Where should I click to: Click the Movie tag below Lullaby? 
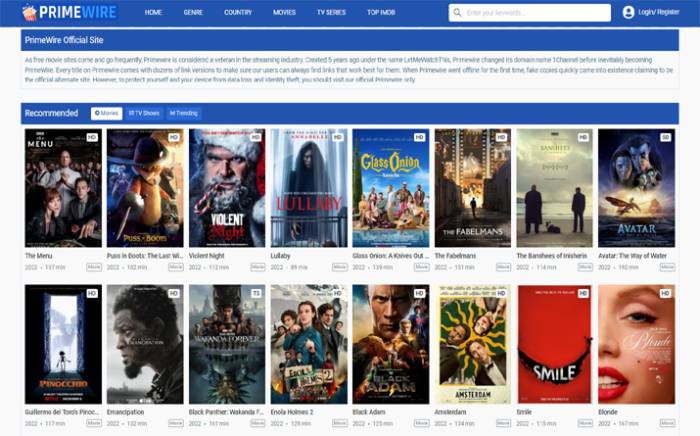click(339, 267)
